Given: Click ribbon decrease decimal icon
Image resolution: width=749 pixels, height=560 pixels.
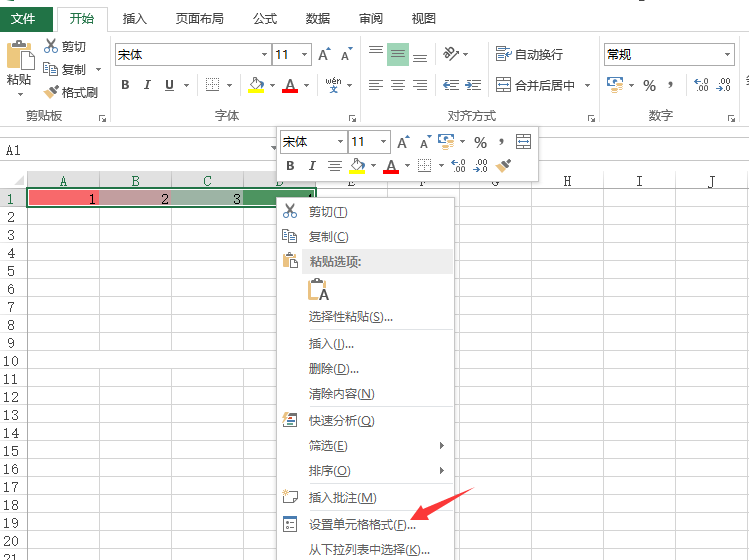Looking at the screenshot, I should (x=724, y=85).
